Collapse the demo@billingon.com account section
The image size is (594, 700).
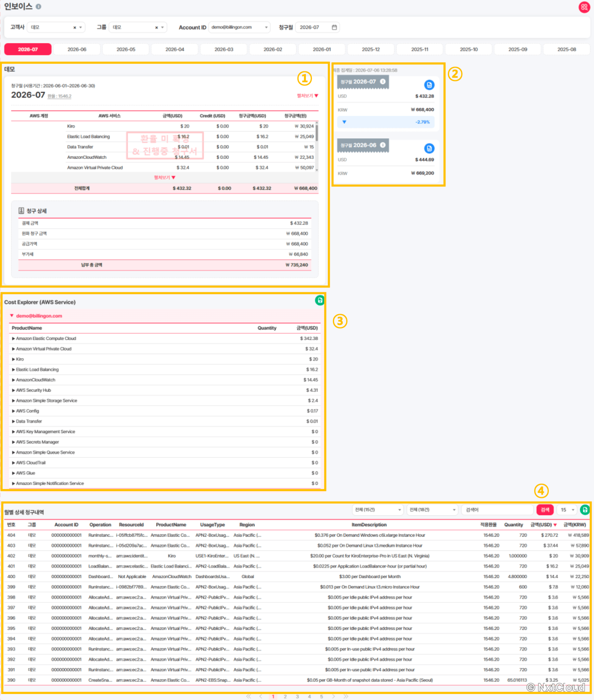click(x=12, y=316)
